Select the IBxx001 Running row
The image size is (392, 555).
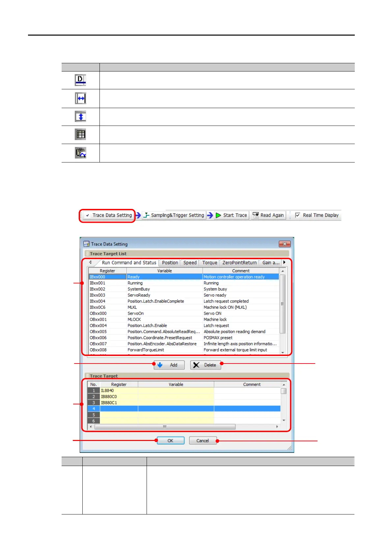click(x=184, y=283)
